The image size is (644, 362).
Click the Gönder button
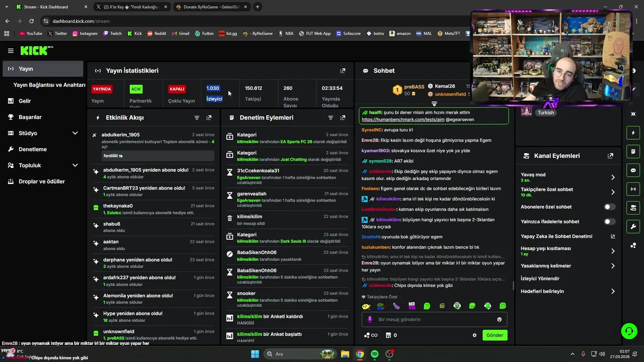pos(495,335)
